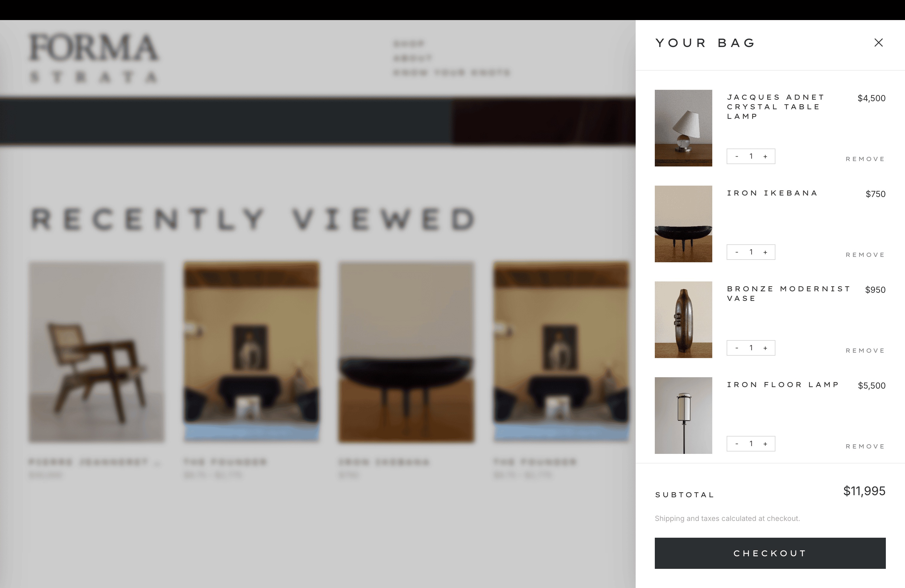Remove Iron Floor Lamp from bag
The image size is (905, 588).
[865, 446]
